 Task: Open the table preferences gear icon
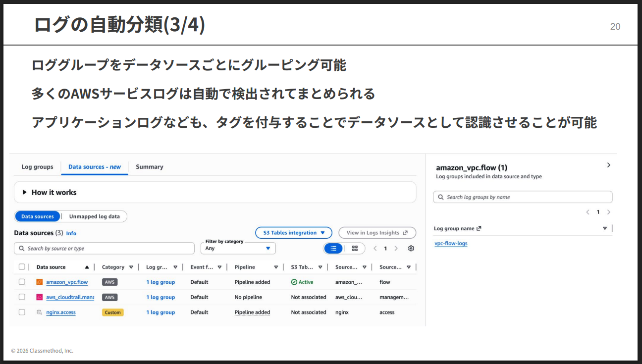(x=411, y=248)
